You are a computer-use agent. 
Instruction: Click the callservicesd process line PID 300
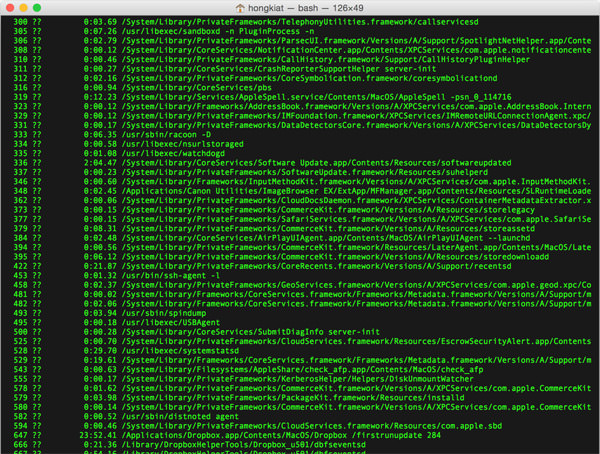click(246, 22)
